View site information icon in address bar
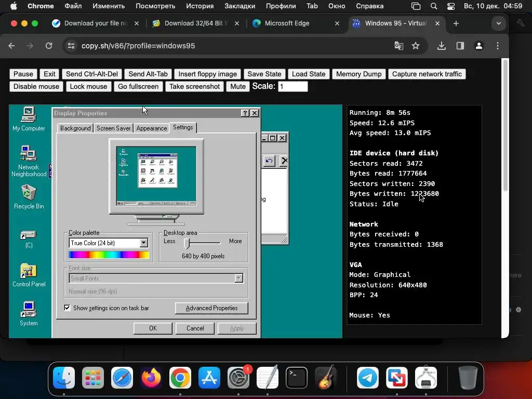 click(71, 46)
